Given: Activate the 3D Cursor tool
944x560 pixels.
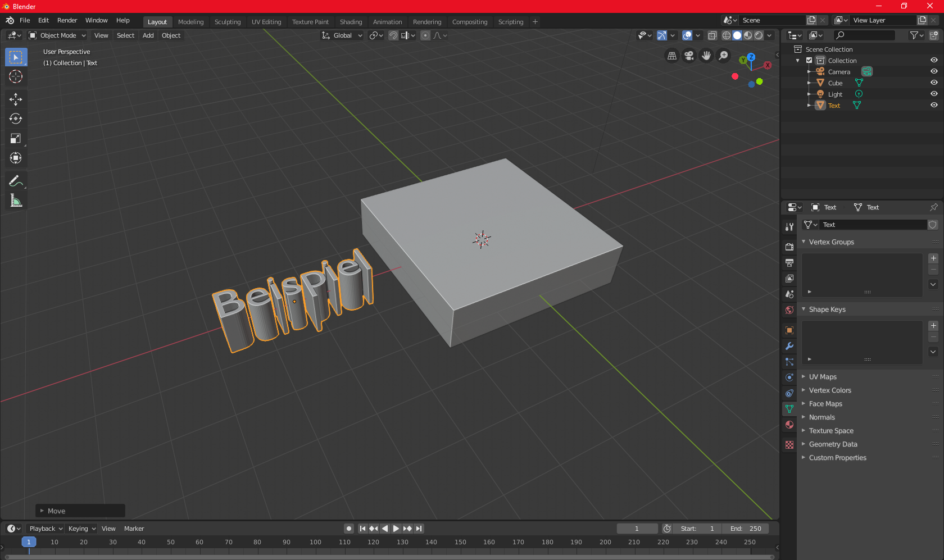Looking at the screenshot, I should tap(16, 77).
